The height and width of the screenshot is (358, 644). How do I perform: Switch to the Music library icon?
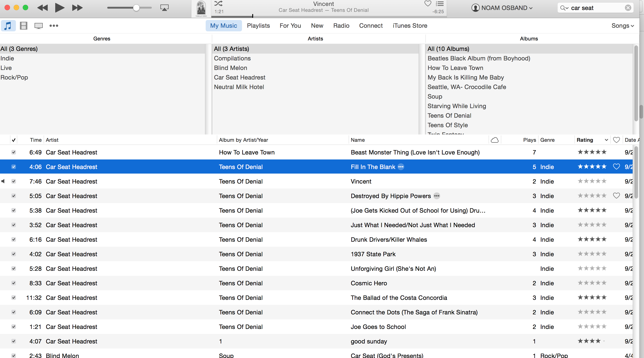pyautogui.click(x=8, y=25)
